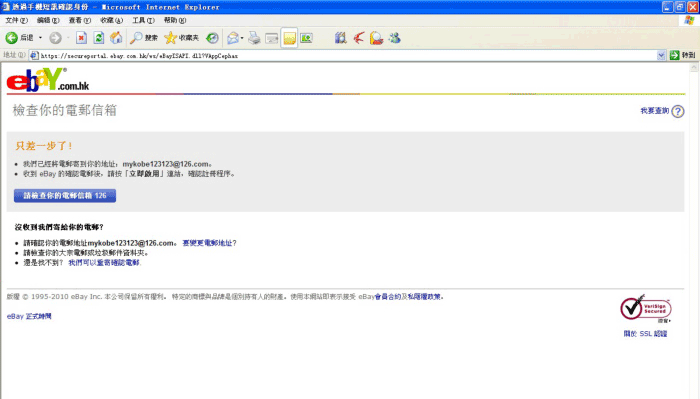Screen dimensions: 700x399
Task: Toggle the highlighted yellow note toolbar icon
Action: pos(289,38)
